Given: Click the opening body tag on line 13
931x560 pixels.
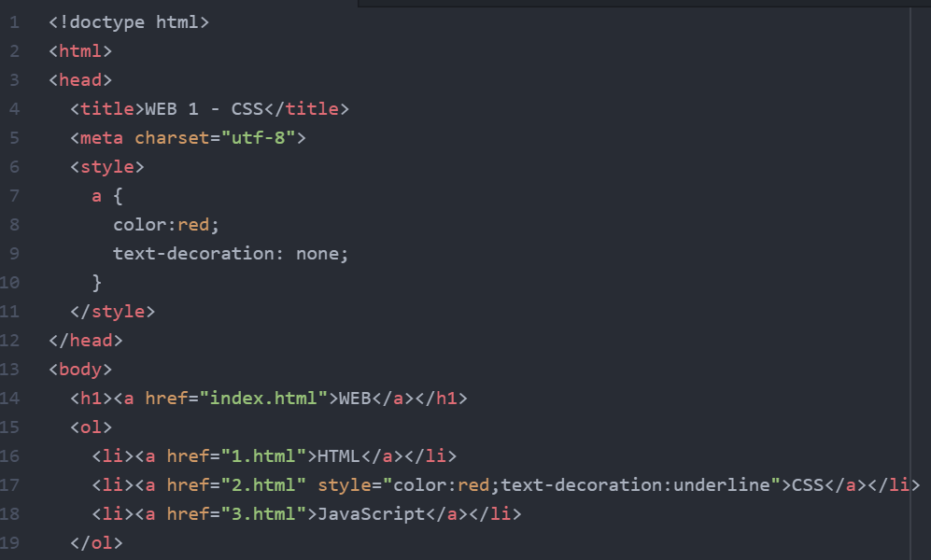Looking at the screenshot, I should (x=80, y=370).
